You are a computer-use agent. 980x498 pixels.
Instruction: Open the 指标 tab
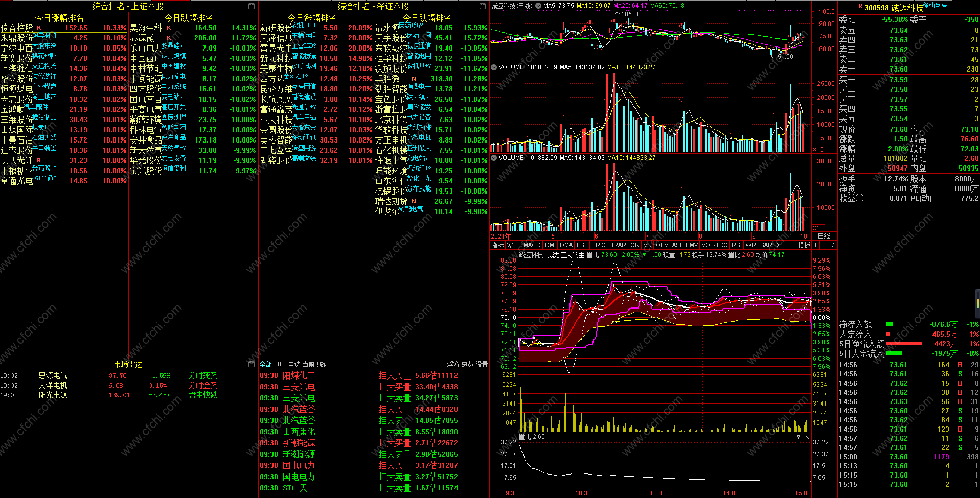(497, 245)
